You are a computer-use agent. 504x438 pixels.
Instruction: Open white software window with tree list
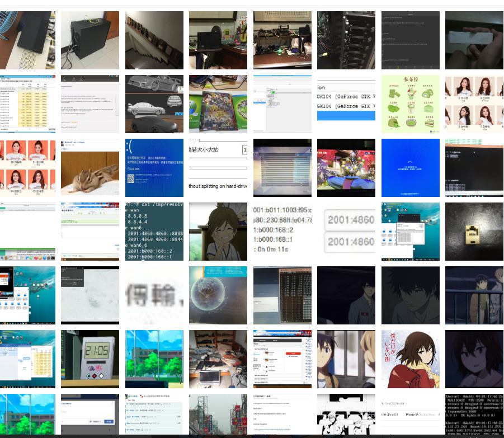[x=282, y=104]
